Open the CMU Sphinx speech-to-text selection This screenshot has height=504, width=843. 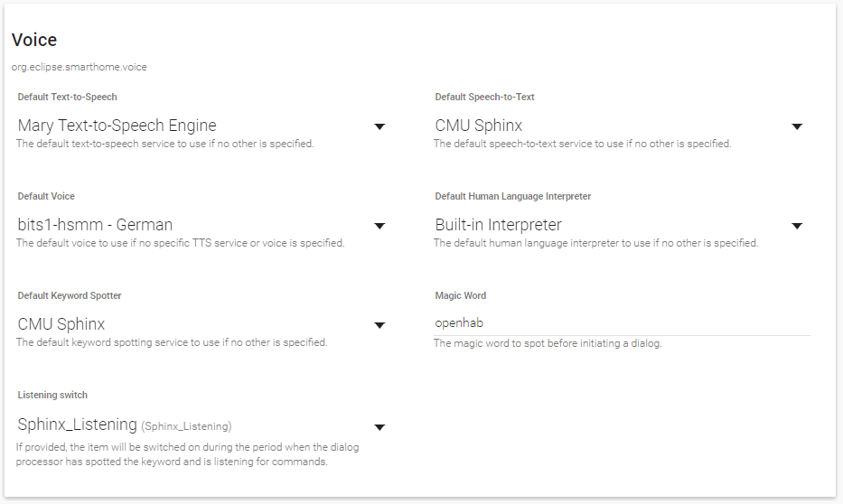tap(479, 126)
